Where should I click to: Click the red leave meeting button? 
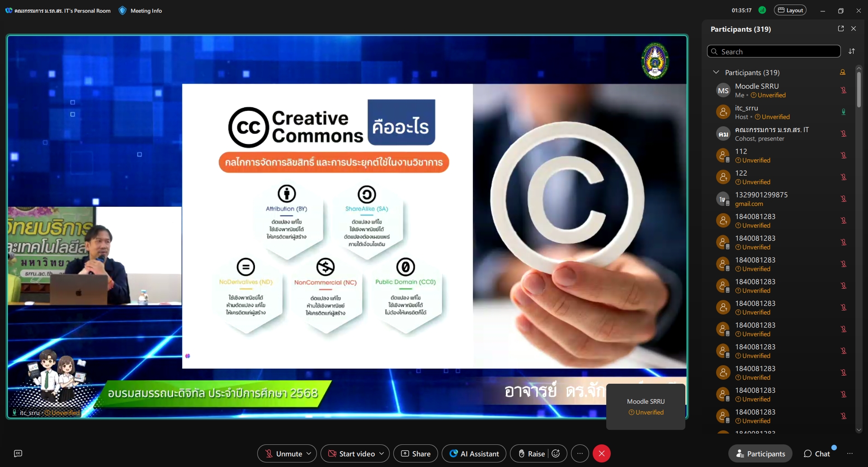(601, 453)
